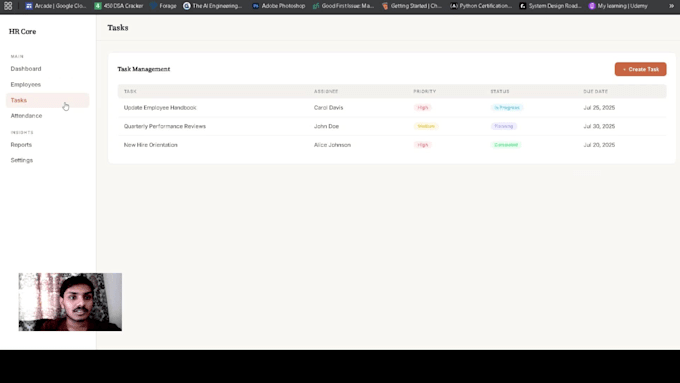This screenshot has width=680, height=383.
Task: Open Reports under Insights
Action: (x=21, y=145)
